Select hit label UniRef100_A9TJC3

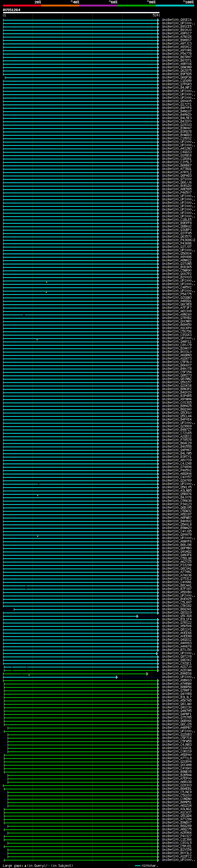coord(177,43)
